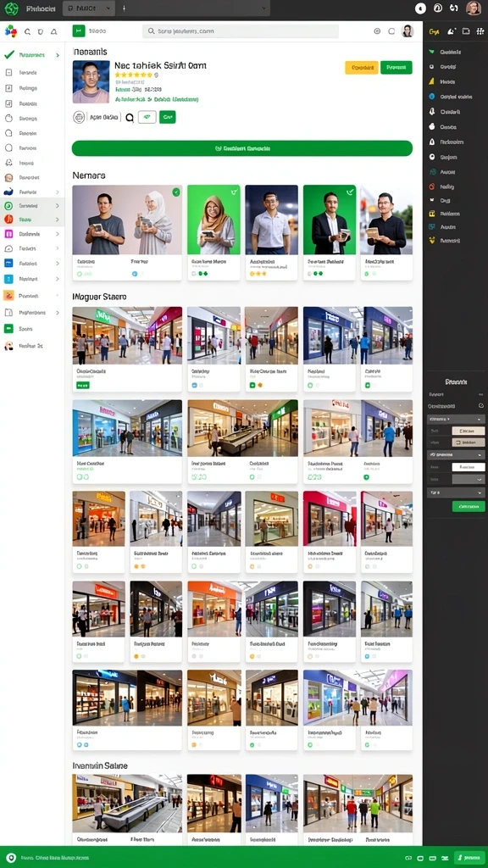488x868 pixels.
Task: Open user avatar in the white header bar
Action: coord(408,31)
